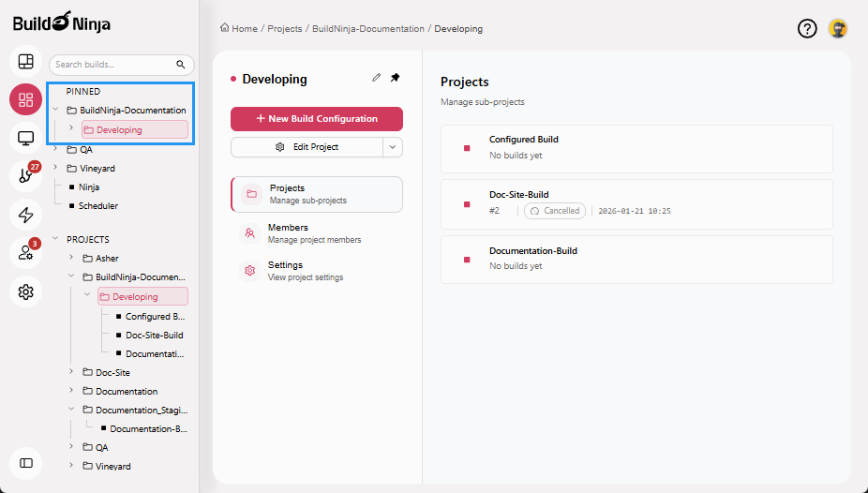Click the pin icon beside Developing title

tap(395, 78)
